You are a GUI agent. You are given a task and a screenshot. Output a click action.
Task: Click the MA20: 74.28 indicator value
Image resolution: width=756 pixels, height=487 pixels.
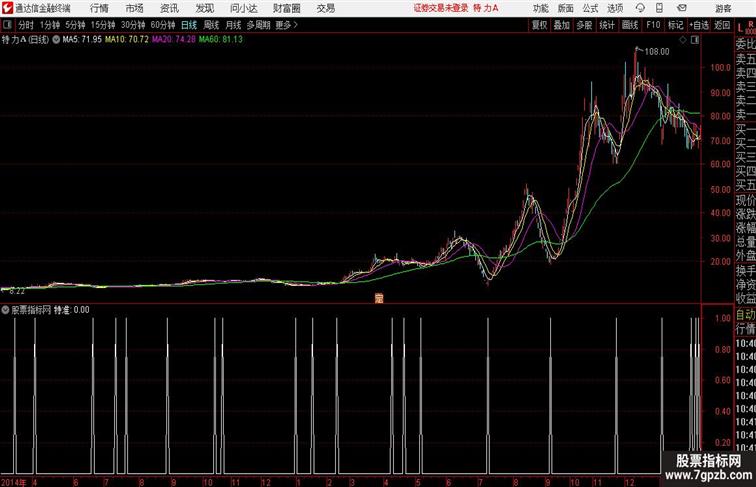pyautogui.click(x=174, y=40)
